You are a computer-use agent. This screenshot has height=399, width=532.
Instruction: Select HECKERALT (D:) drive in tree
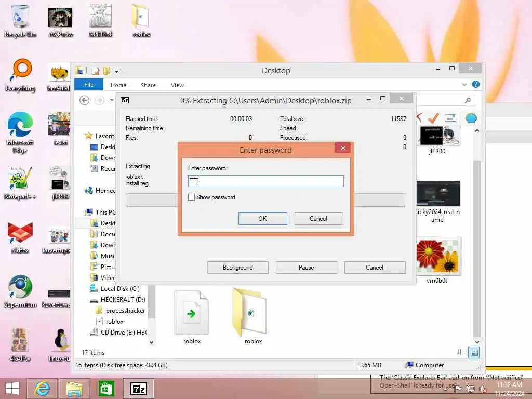(117, 300)
